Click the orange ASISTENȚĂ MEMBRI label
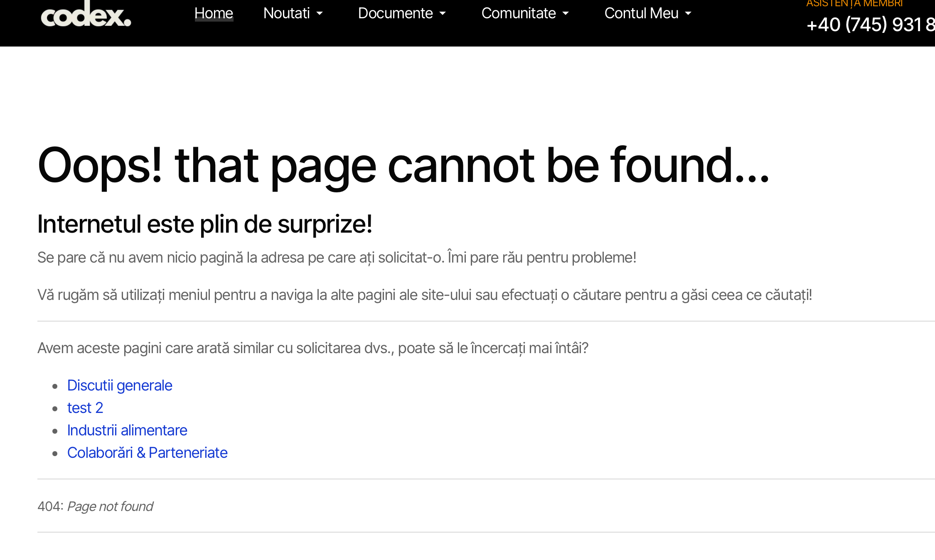935x560 pixels. point(854,4)
